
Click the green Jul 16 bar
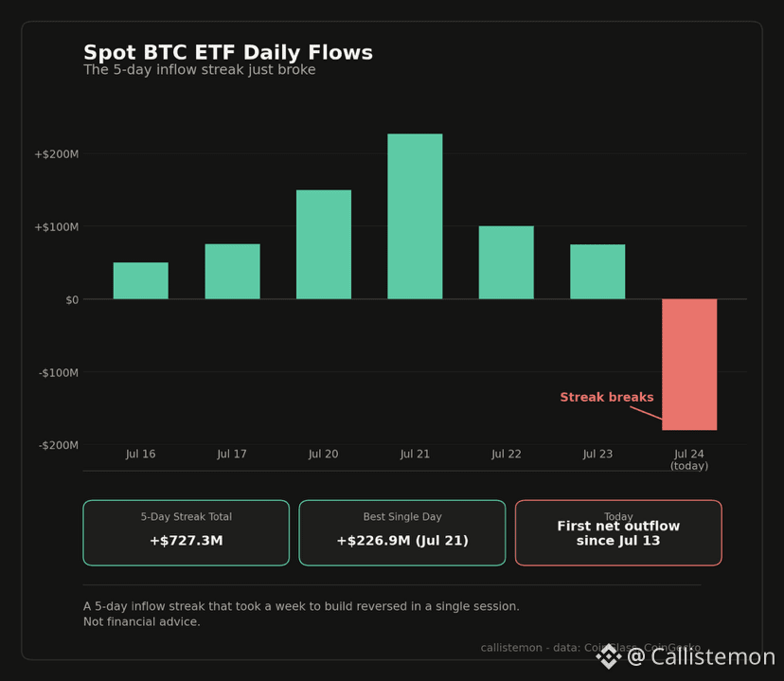click(140, 280)
